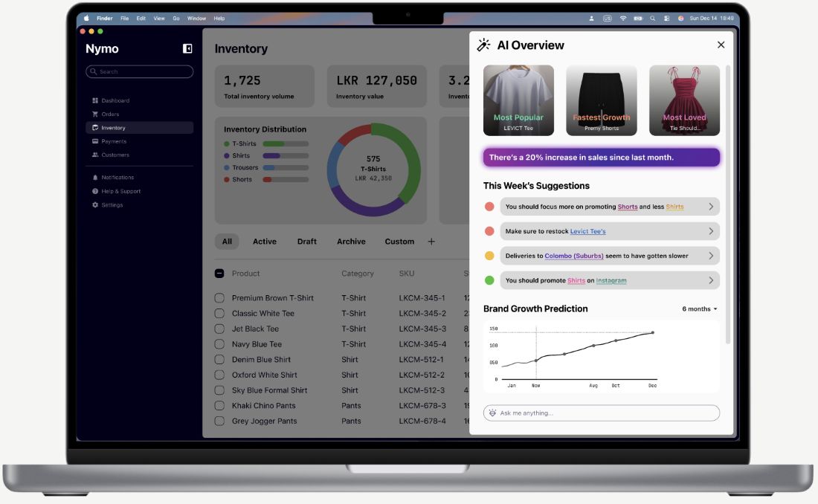Open the 6 months prediction dropdown
Viewport: 818px width, 504px height.
pos(700,309)
